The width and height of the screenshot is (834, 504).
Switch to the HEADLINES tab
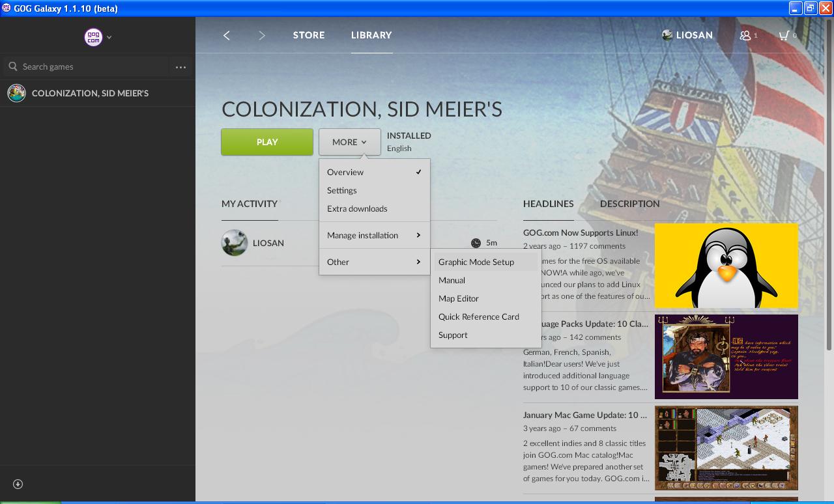click(x=549, y=204)
